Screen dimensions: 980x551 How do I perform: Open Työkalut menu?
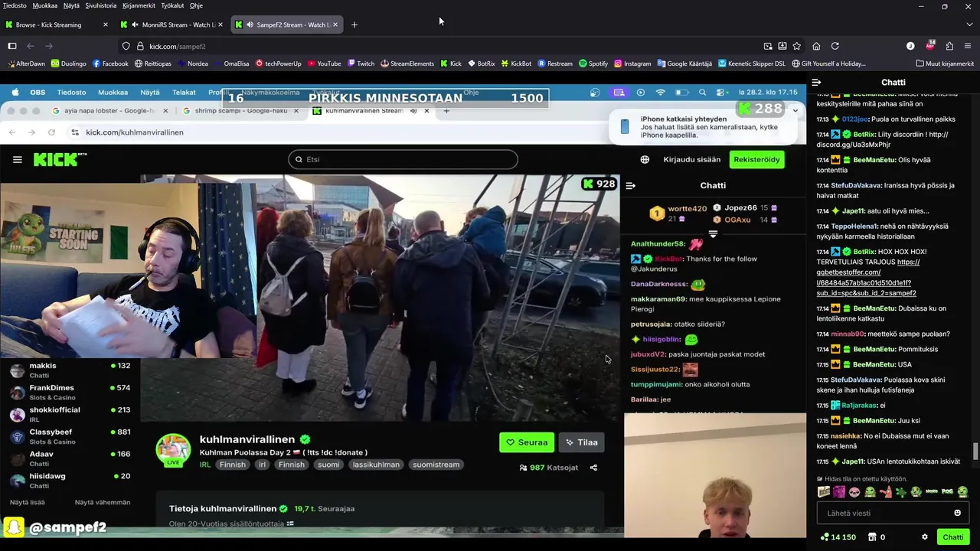coord(172,5)
